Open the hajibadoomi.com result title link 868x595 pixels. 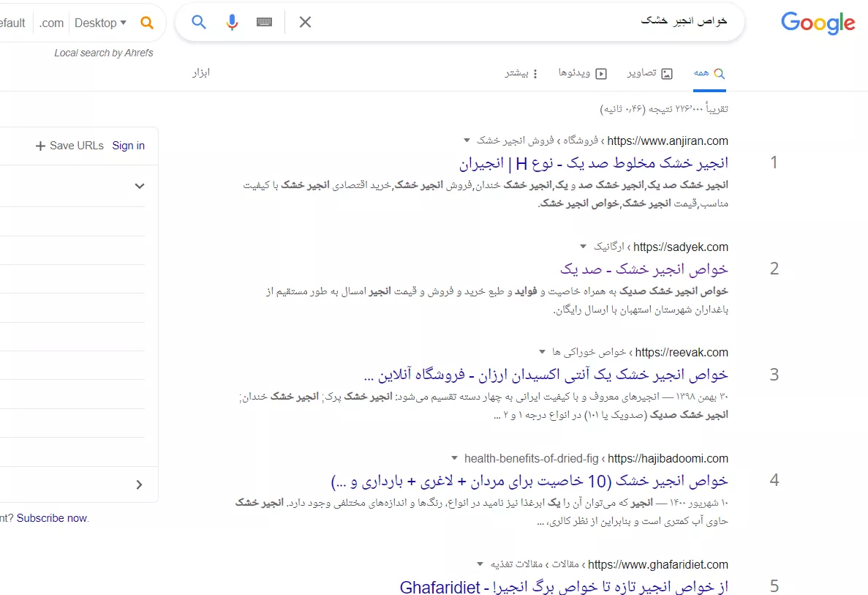pyautogui.click(x=529, y=481)
